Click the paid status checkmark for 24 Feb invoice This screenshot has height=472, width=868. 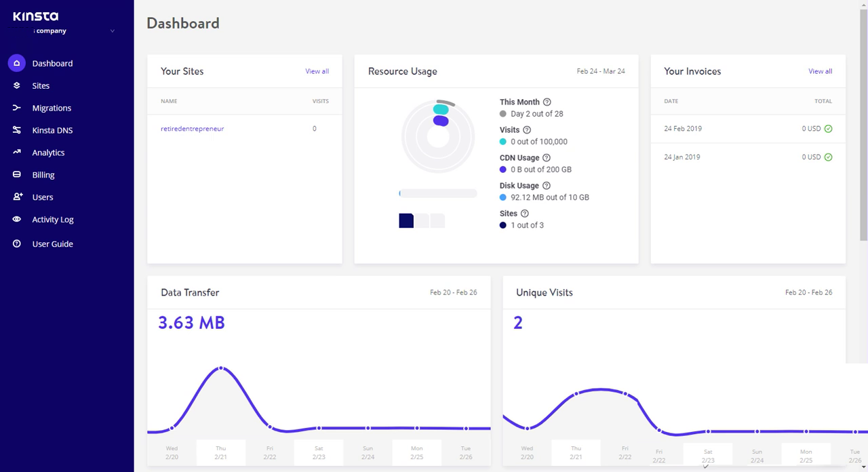[827, 128]
